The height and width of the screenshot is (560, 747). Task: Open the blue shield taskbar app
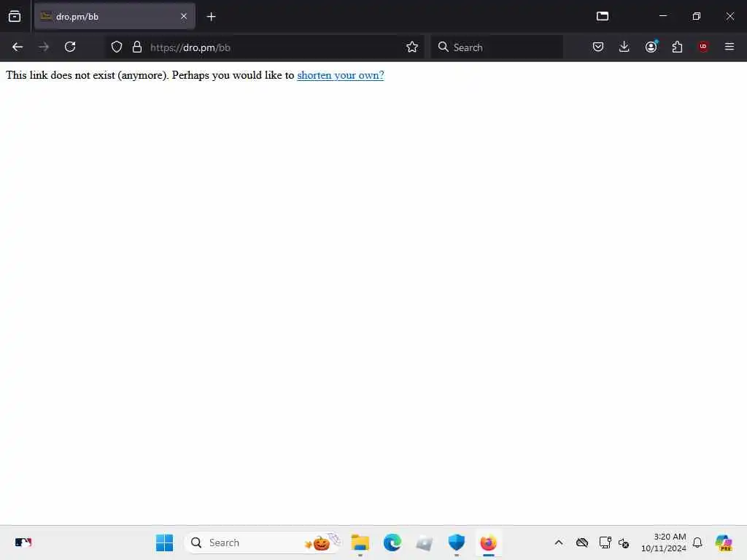pyautogui.click(x=457, y=542)
